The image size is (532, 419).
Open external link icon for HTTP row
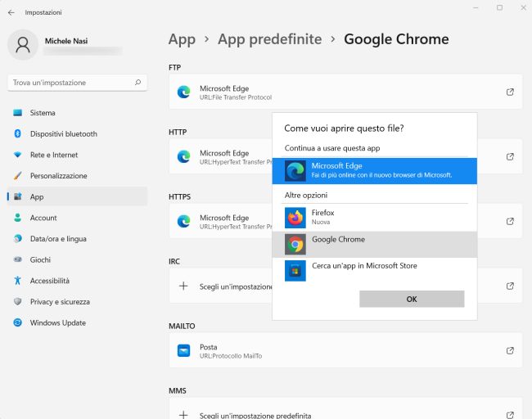tap(510, 157)
